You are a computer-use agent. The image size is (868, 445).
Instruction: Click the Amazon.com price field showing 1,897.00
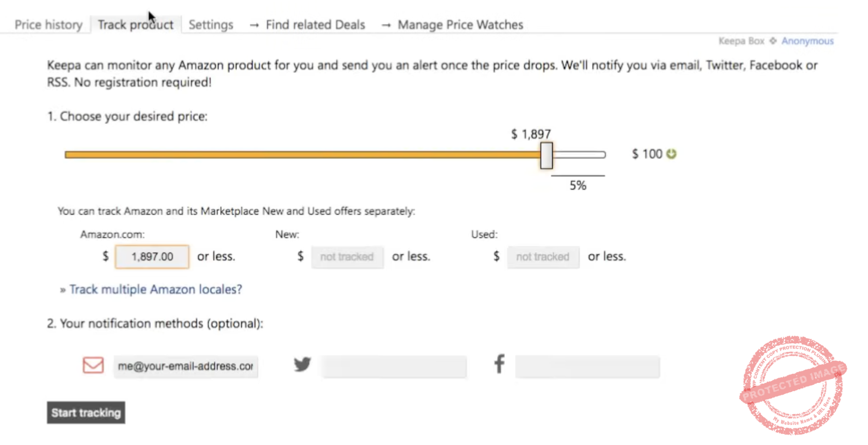click(151, 257)
